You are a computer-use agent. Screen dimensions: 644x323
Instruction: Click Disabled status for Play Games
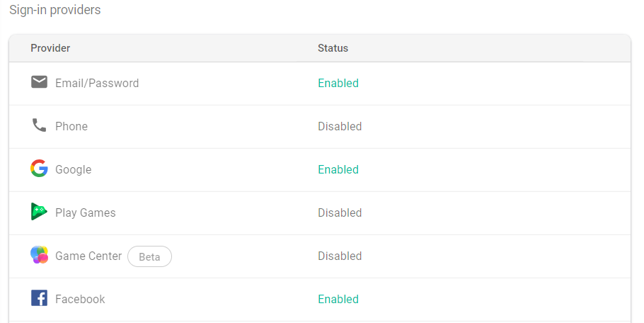pyautogui.click(x=340, y=213)
